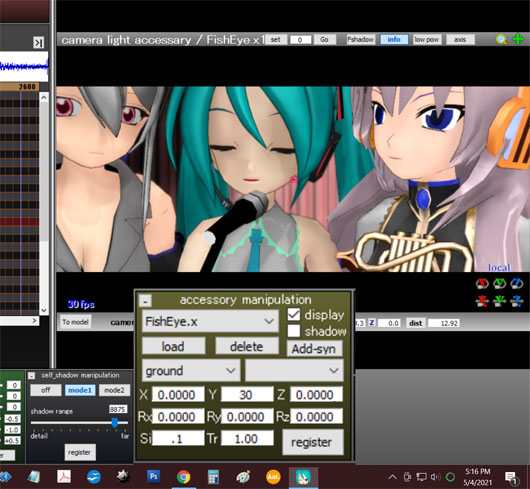Screen dimensions: 530x489
Task: Click the green cross move view icon
Action: tap(518, 39)
